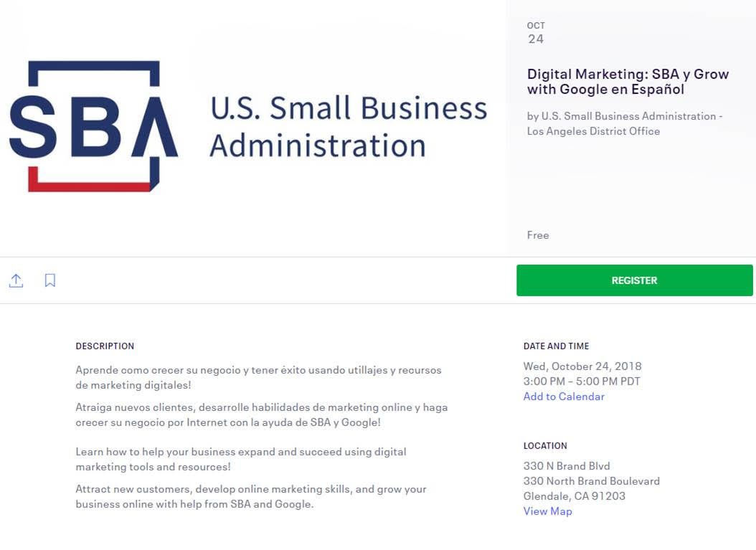756x550 pixels.
Task: Select the event title Digital Marketing heading
Action: (627, 82)
